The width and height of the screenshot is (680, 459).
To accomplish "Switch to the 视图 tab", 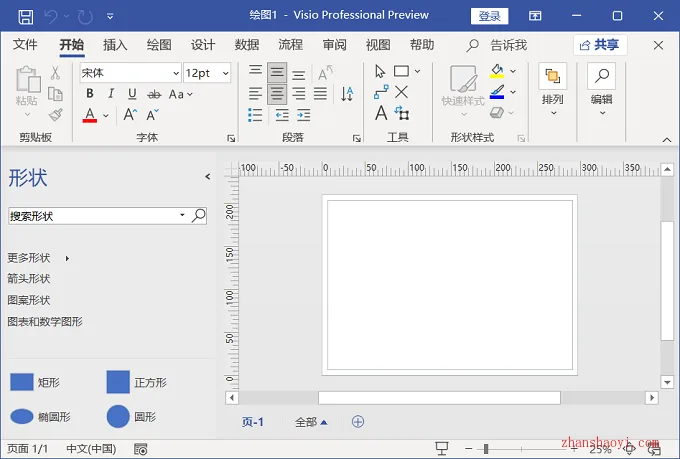I will (x=378, y=44).
